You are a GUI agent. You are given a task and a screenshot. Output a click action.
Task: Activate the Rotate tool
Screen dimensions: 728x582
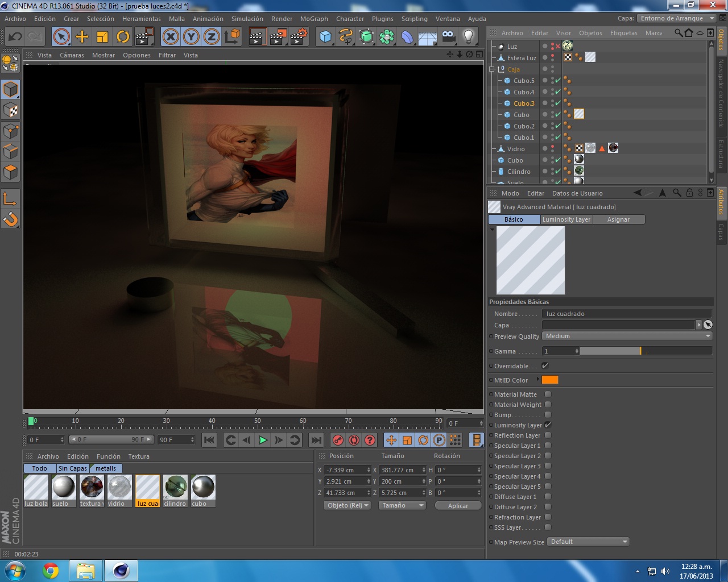click(x=123, y=37)
